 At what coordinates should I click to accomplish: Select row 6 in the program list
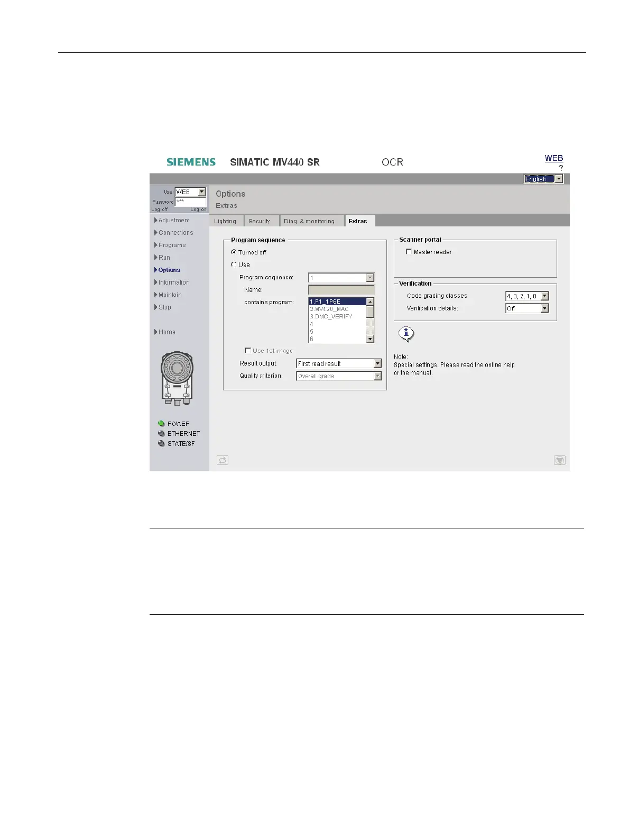[337, 339]
